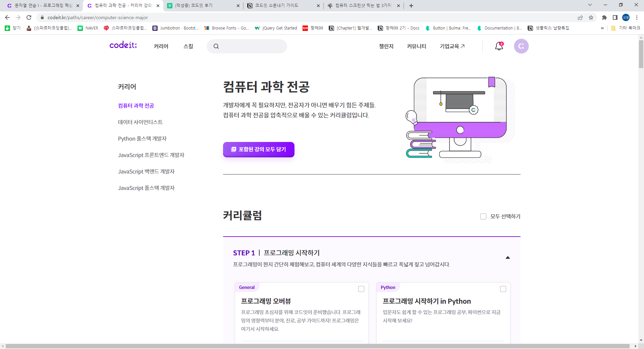Reload the current page
This screenshot has width=644, height=349.
29,17
